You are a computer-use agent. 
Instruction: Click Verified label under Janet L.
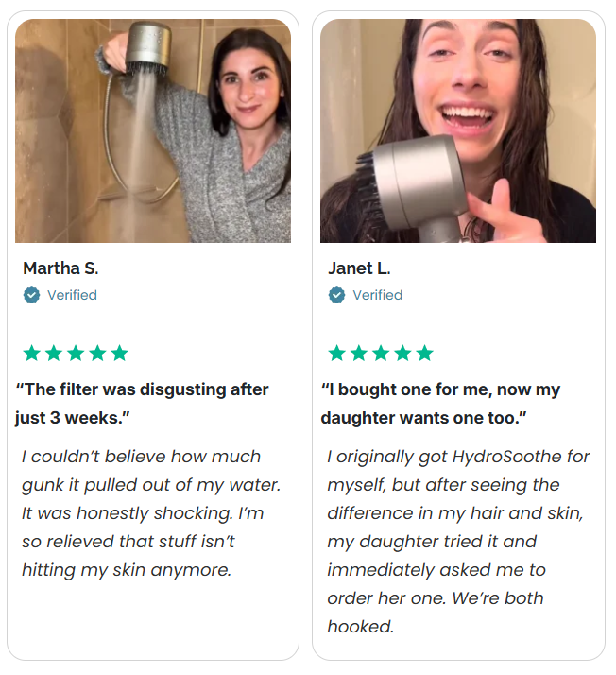pyautogui.click(x=378, y=295)
